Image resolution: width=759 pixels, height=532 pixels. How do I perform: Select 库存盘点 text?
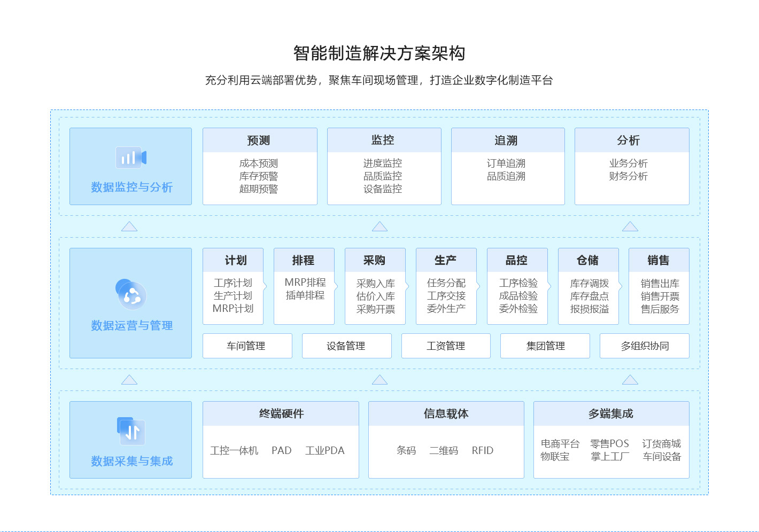click(x=590, y=296)
